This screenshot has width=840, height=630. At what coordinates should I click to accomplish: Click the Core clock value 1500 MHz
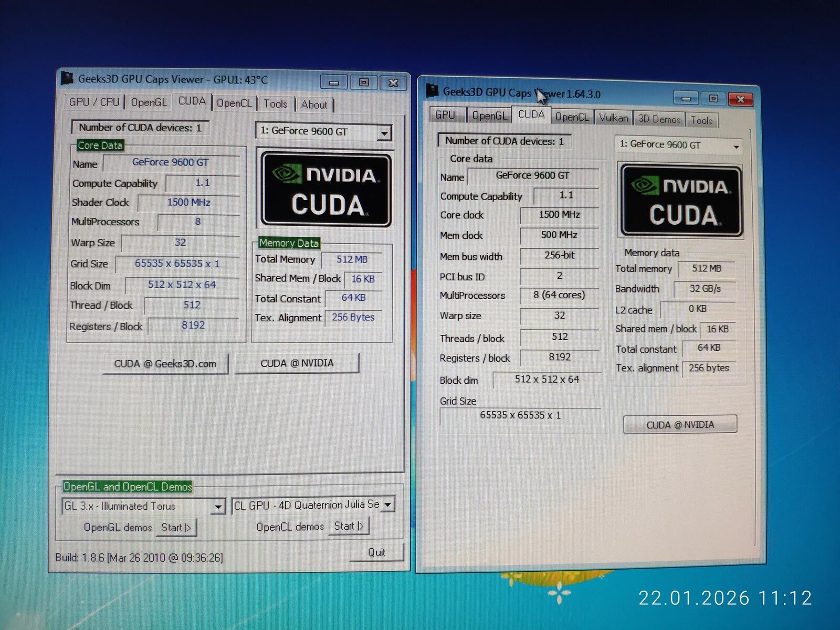pyautogui.click(x=560, y=215)
